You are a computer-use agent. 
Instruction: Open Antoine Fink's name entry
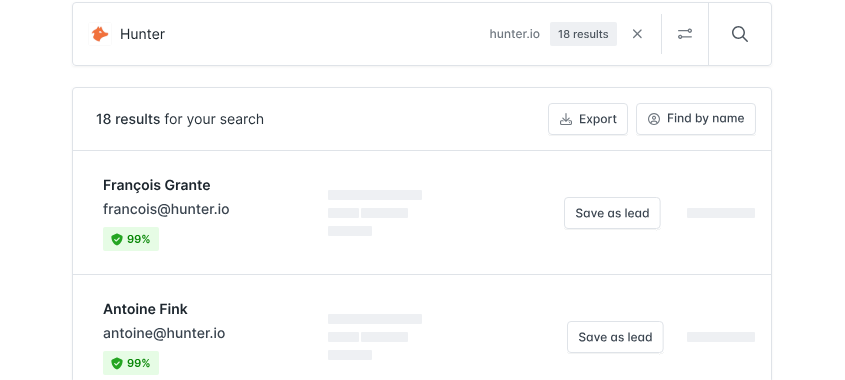pyautogui.click(x=145, y=309)
